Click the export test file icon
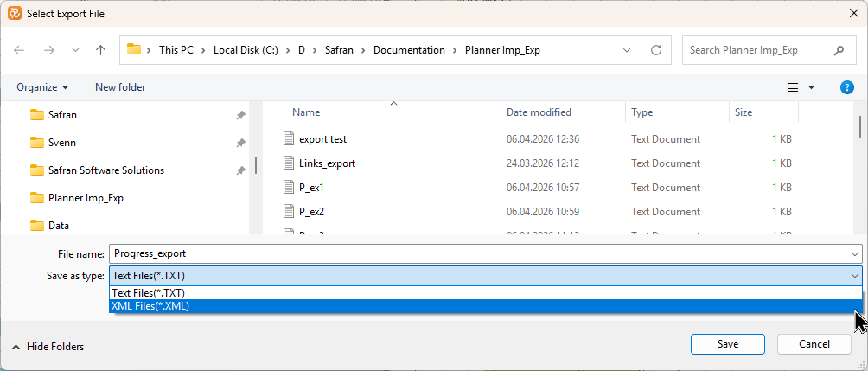Viewport: 868px width, 371px height. (x=290, y=139)
